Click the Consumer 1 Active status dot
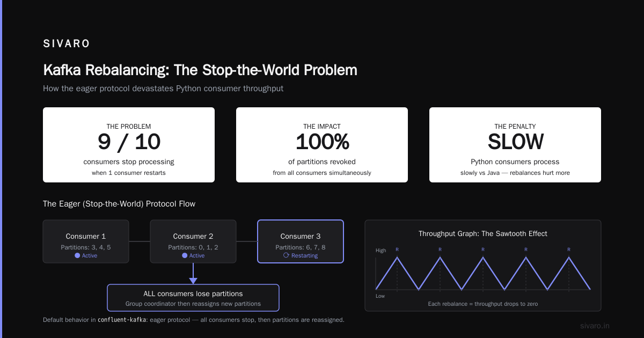The image size is (644, 338). pos(77,256)
